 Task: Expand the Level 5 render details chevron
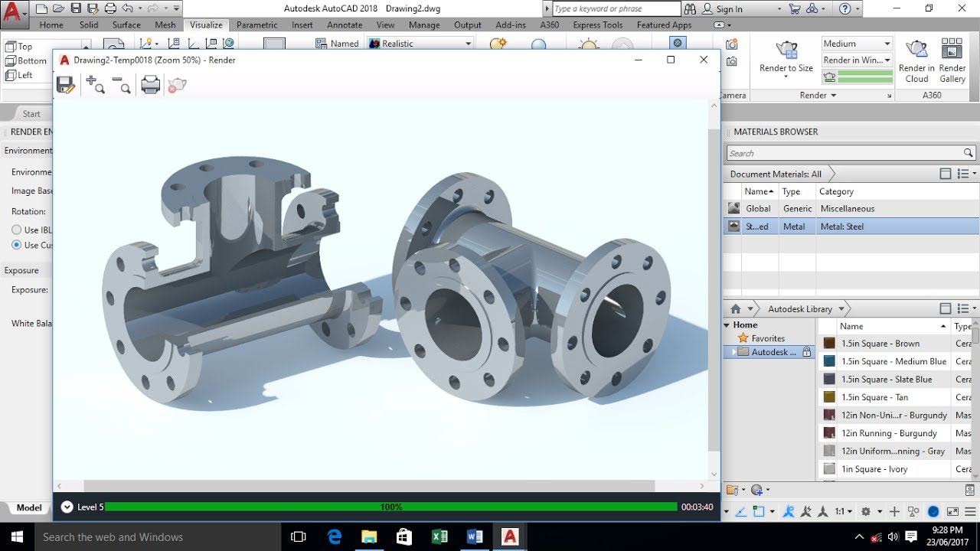pos(67,507)
